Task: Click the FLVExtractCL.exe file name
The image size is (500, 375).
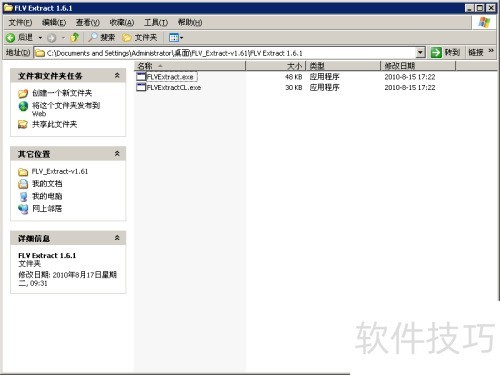Action: point(174,88)
